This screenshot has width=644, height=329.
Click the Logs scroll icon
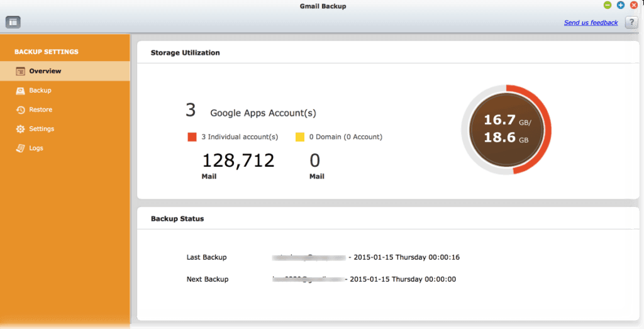tap(20, 148)
